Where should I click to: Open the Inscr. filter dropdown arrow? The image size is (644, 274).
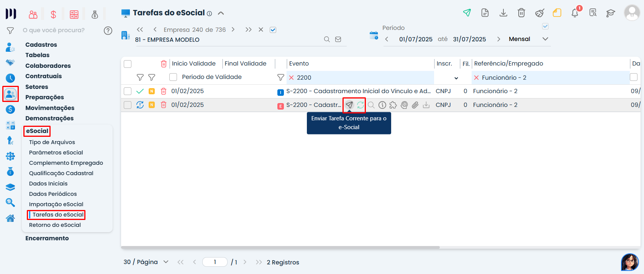click(x=456, y=78)
